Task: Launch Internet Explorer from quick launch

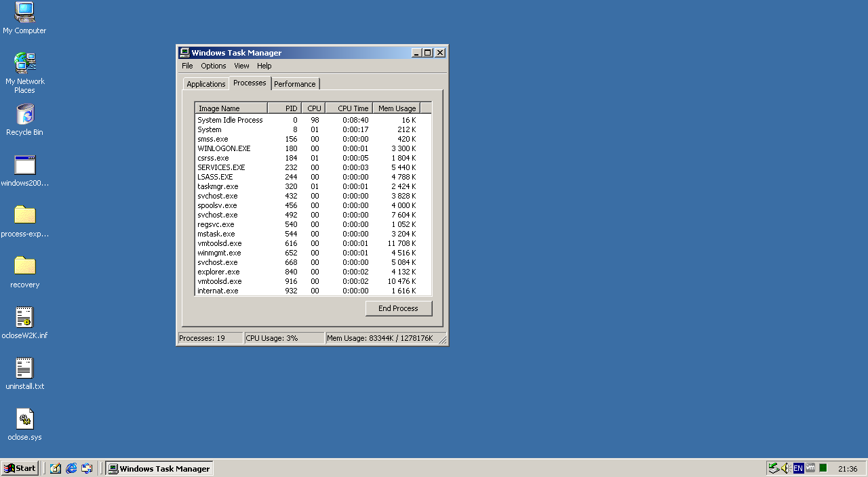Action: (x=71, y=468)
